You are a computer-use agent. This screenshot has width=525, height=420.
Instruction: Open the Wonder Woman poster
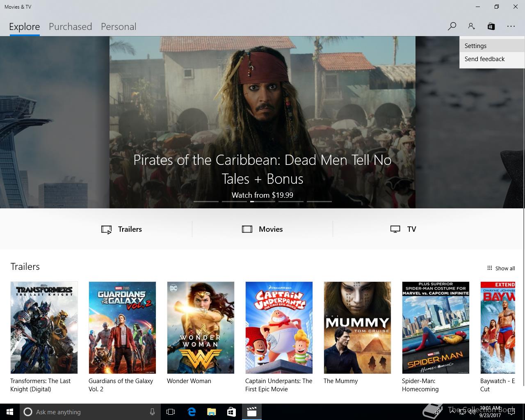pyautogui.click(x=201, y=327)
